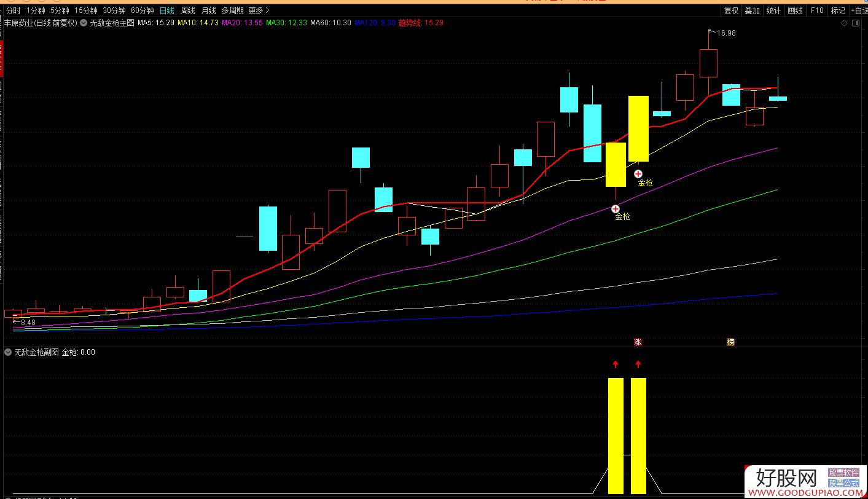This screenshot has height=499, width=868.
Task: Select the 5分钟 timeframe
Action: [60, 10]
